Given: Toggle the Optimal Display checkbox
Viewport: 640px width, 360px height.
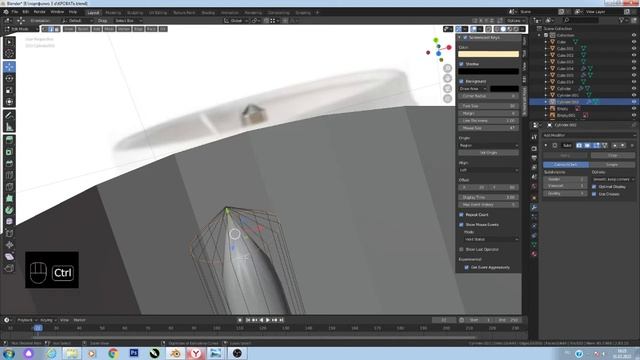Looking at the screenshot, I should click(594, 187).
